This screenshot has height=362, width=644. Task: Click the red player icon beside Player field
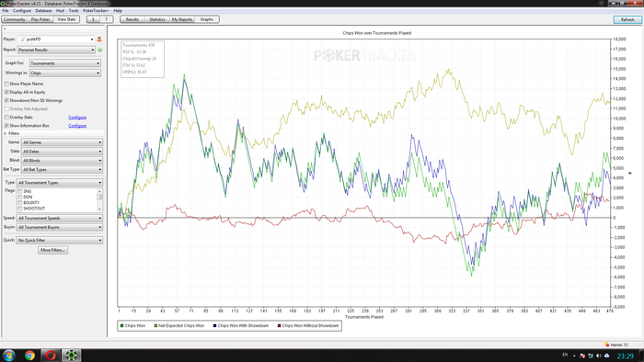[99, 40]
